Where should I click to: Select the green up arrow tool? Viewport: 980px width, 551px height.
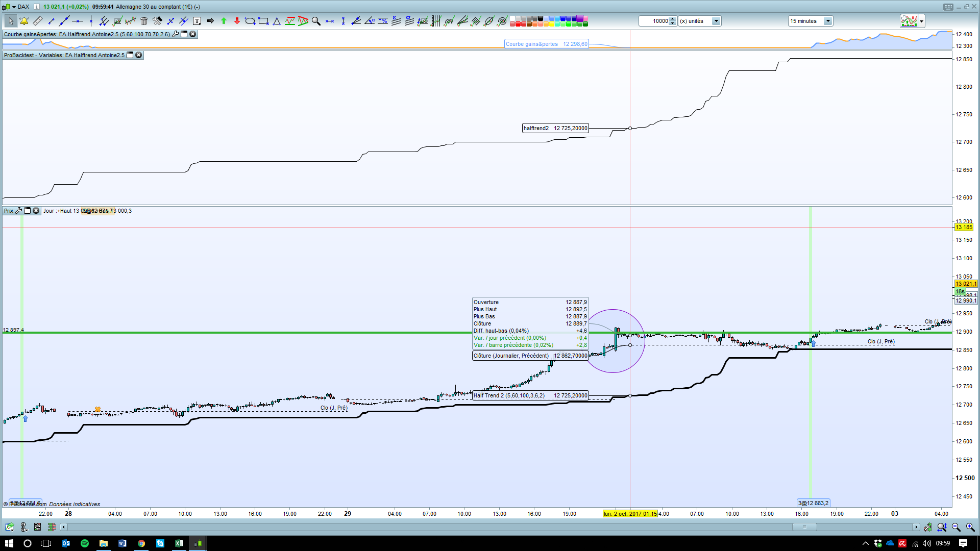pos(224,21)
